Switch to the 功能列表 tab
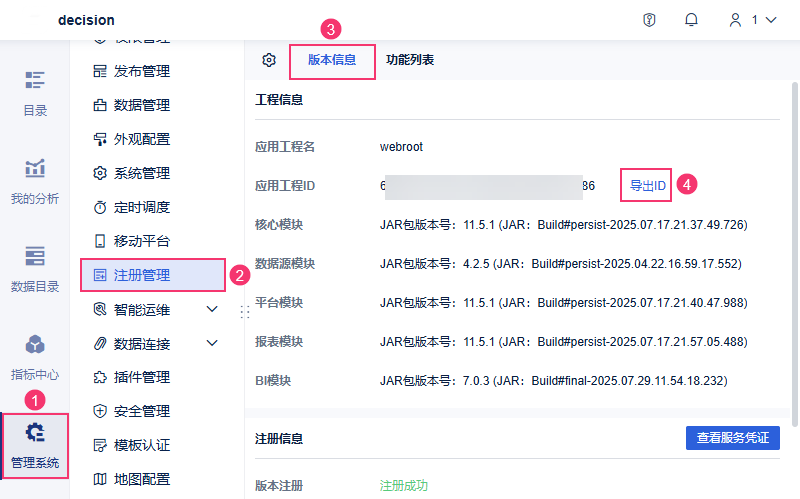This screenshot has width=800, height=499. click(x=410, y=60)
